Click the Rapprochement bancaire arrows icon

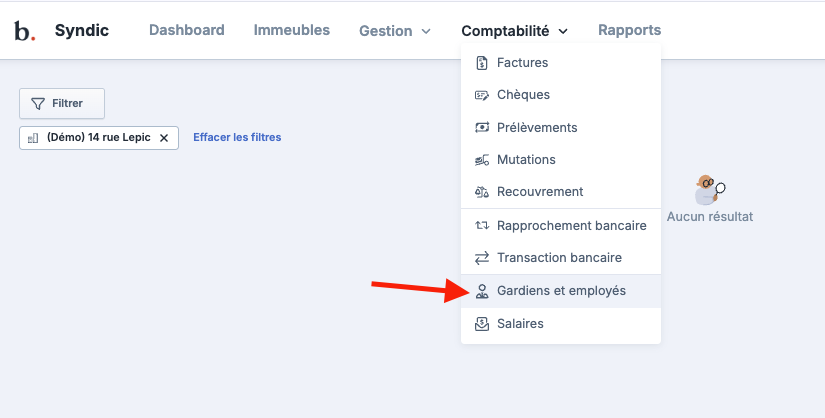(481, 225)
